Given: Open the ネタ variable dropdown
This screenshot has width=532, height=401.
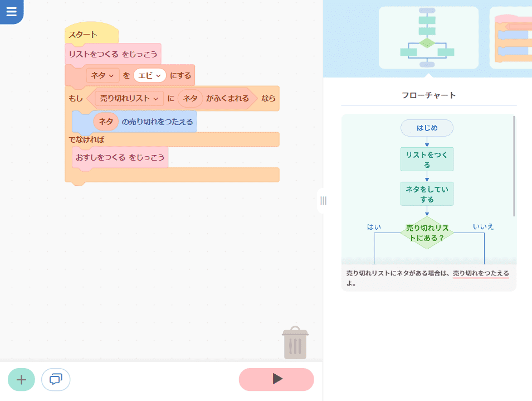Looking at the screenshot, I should pyautogui.click(x=103, y=75).
